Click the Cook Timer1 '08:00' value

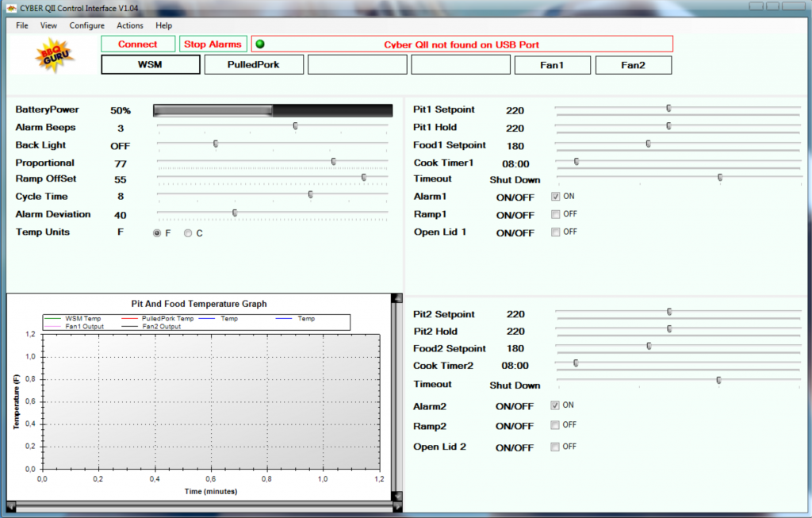pyautogui.click(x=515, y=163)
